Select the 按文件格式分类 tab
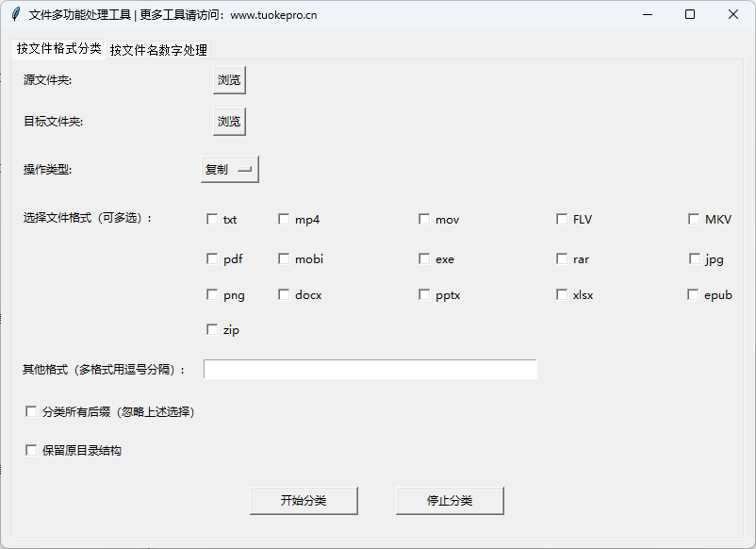The width and height of the screenshot is (756, 549). (x=58, y=48)
